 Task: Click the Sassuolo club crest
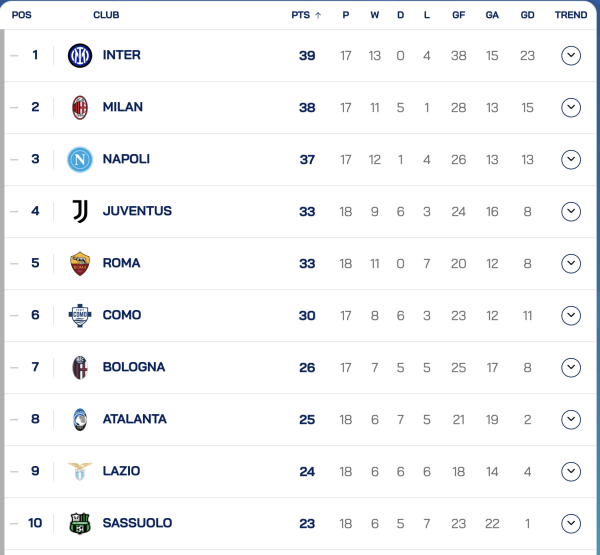click(80, 523)
